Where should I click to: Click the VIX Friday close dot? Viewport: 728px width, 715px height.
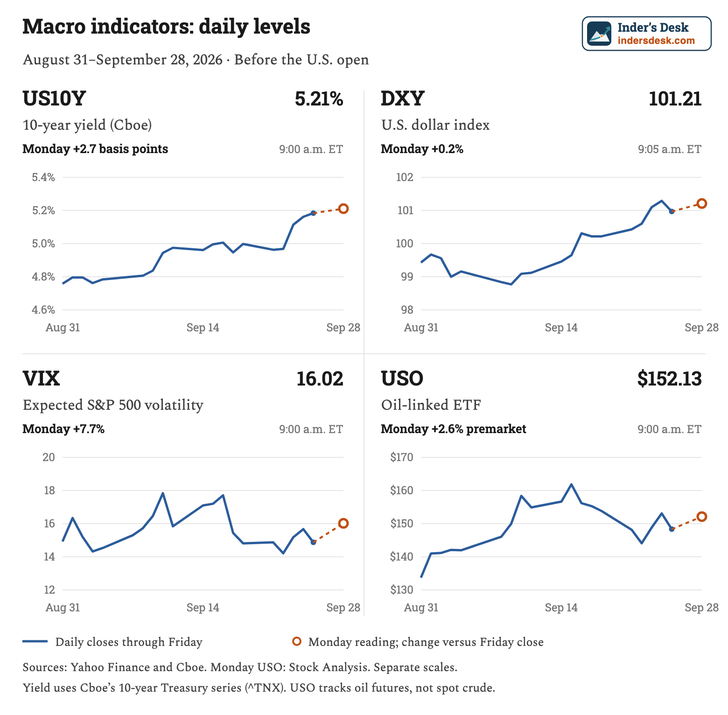(314, 542)
